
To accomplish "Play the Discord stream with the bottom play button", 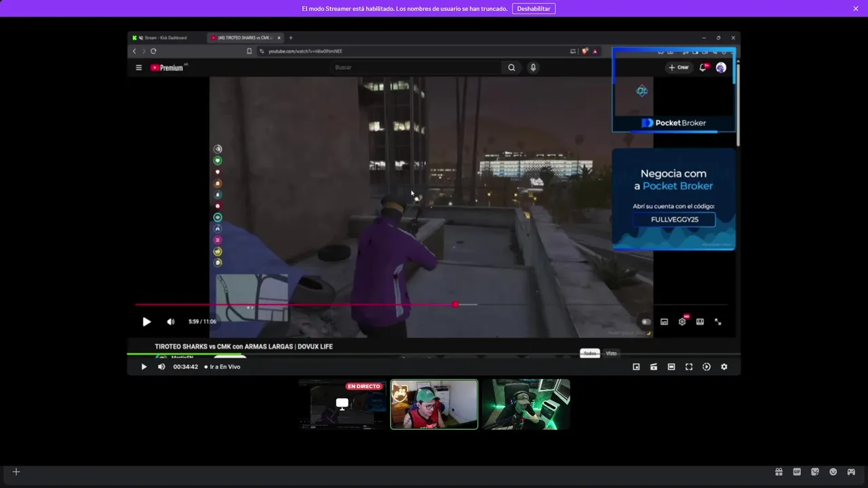I will (144, 367).
